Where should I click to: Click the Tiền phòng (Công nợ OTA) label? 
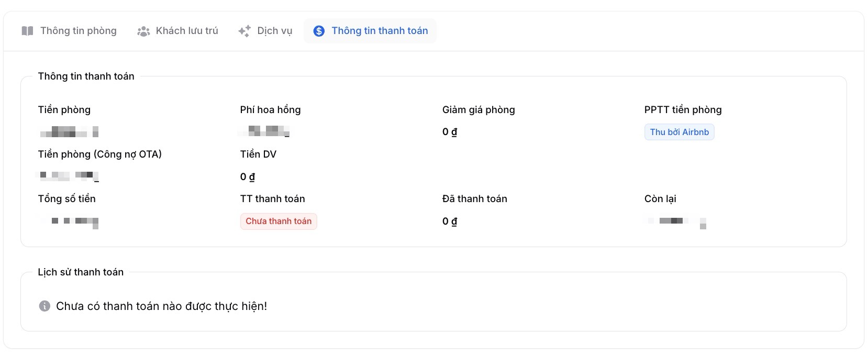[99, 154]
